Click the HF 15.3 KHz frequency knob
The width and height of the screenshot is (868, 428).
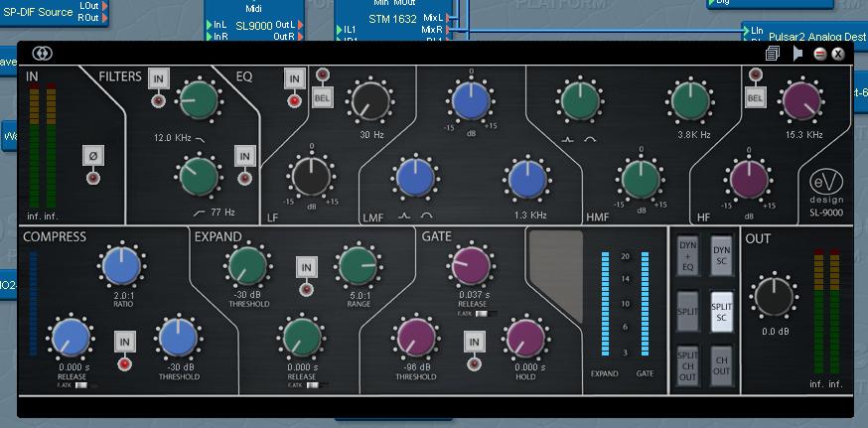801,102
